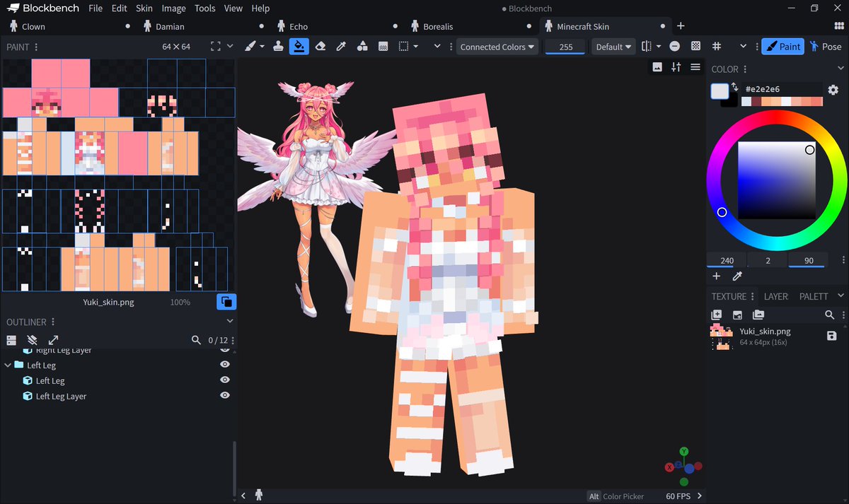Click the Mirror Painting icon
849x504 pixels.
tap(647, 47)
